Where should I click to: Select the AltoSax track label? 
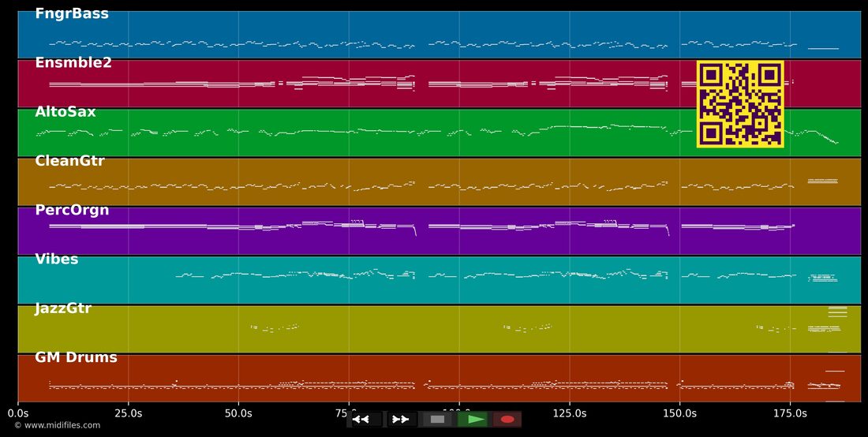pyautogui.click(x=65, y=112)
